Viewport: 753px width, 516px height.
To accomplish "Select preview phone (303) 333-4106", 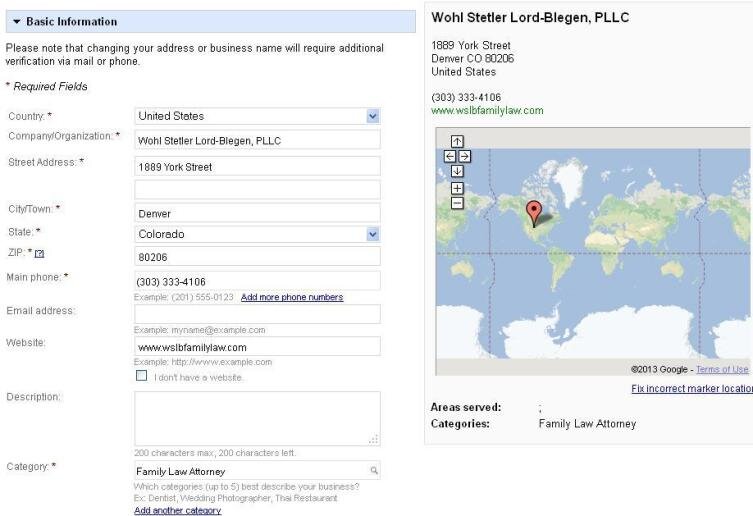I will pos(466,98).
